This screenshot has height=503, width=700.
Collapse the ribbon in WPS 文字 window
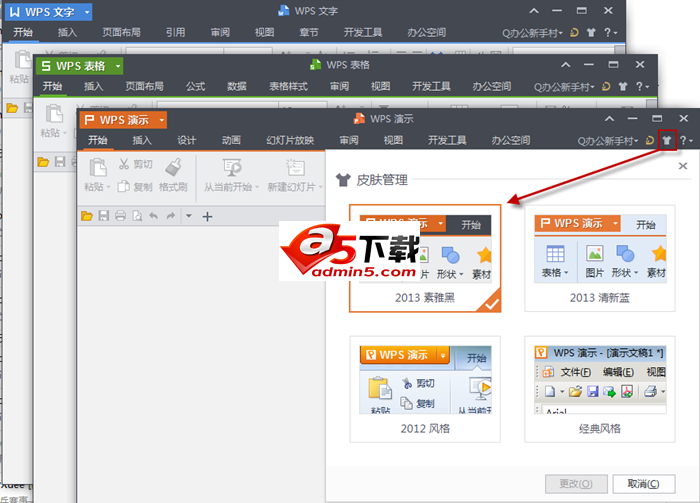[534, 11]
